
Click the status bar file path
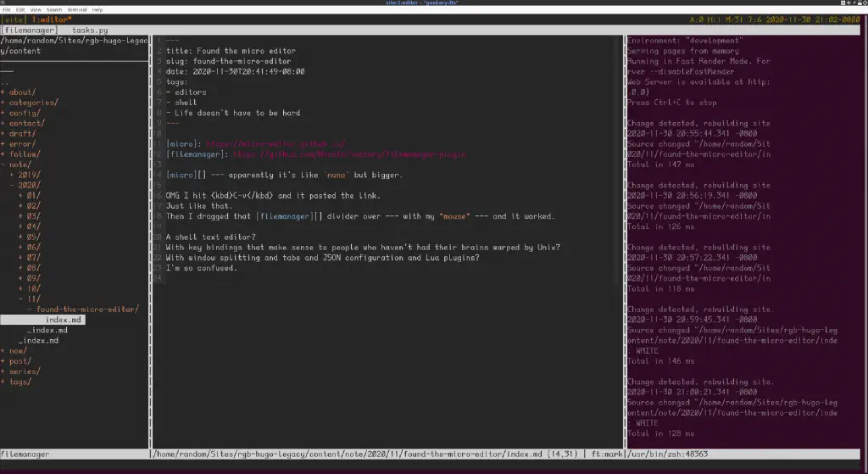(x=348, y=454)
